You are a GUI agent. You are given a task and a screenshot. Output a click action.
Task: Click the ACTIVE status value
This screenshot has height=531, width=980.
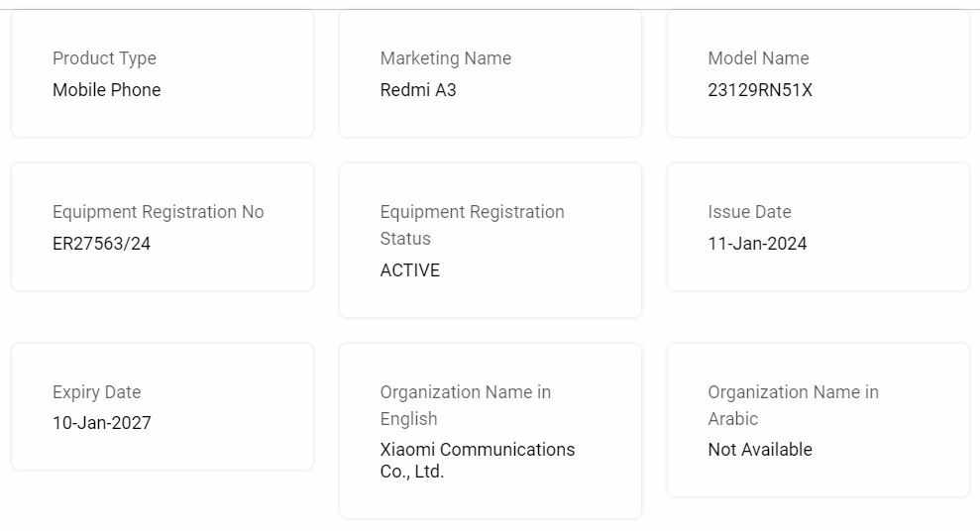tap(409, 270)
